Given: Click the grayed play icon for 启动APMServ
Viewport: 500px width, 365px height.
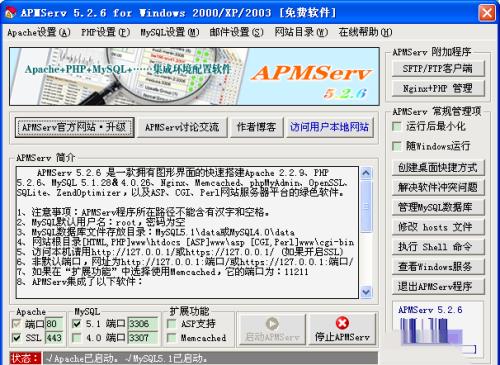Looking at the screenshot, I should [272, 323].
